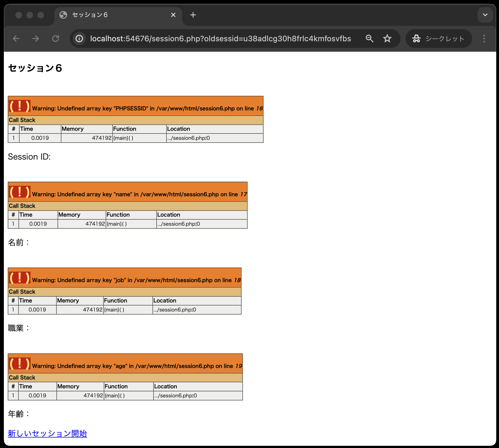Expand the tab search dropdown chevron
Viewport: 499px width, 448px height.
pyautogui.click(x=485, y=15)
